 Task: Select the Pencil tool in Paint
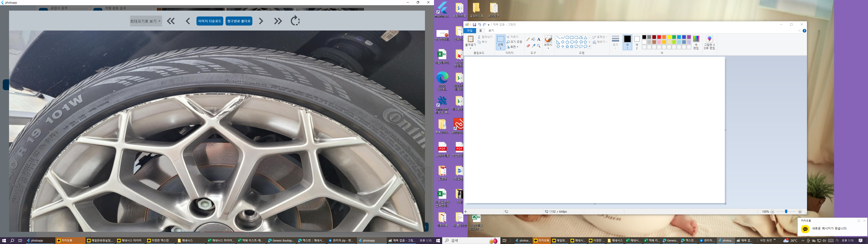(x=528, y=39)
